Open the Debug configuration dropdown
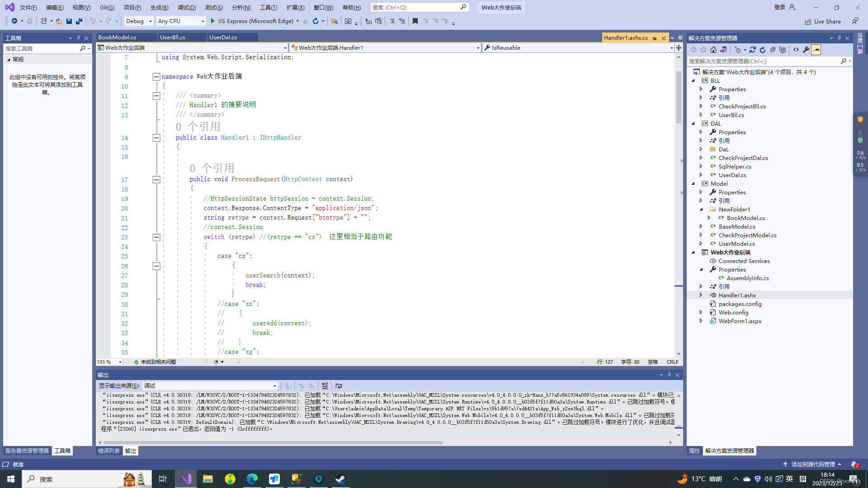 coord(151,21)
